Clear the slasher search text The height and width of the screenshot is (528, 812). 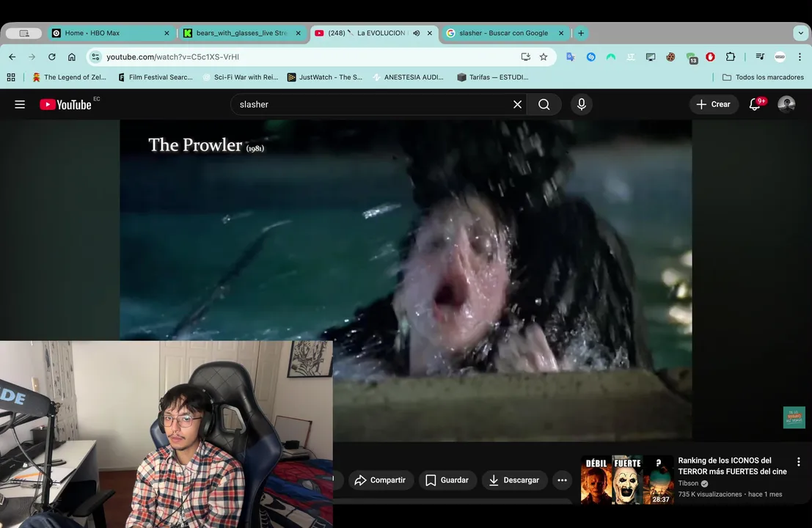517,105
